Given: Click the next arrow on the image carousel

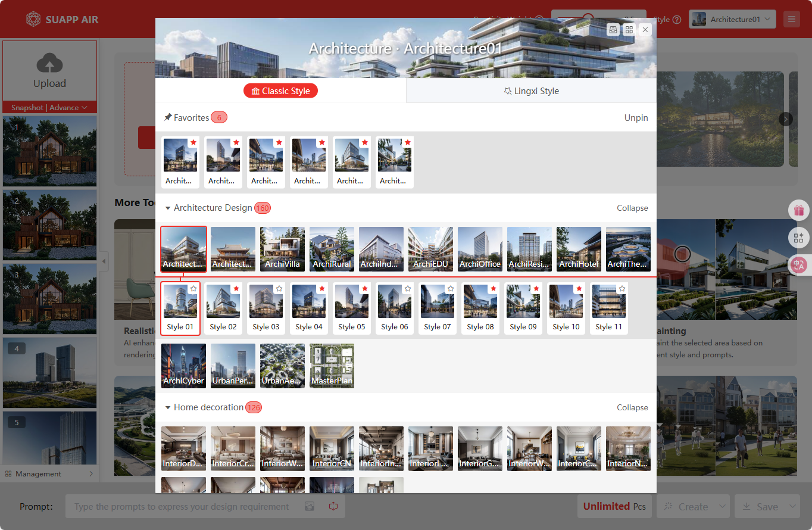Looking at the screenshot, I should [x=786, y=119].
